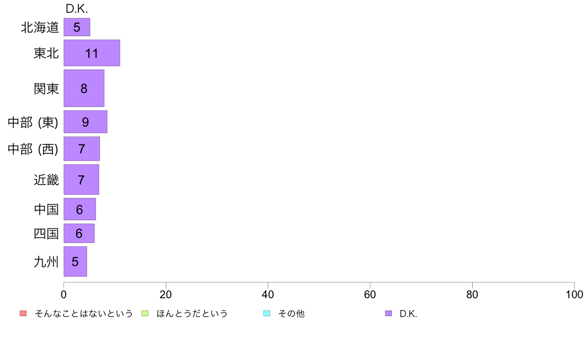This screenshot has height=364, width=588.
Task: Click the ほんとうだという legend text
Action: coord(192,314)
